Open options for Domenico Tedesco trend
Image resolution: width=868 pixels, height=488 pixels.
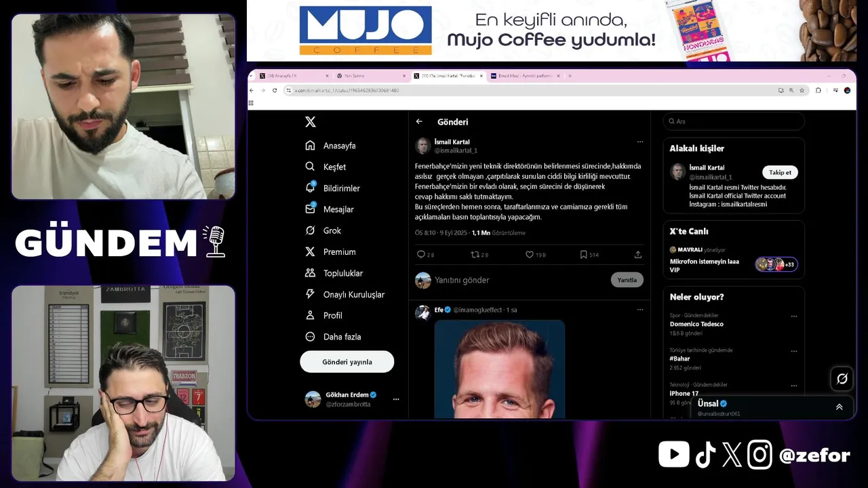(x=794, y=317)
